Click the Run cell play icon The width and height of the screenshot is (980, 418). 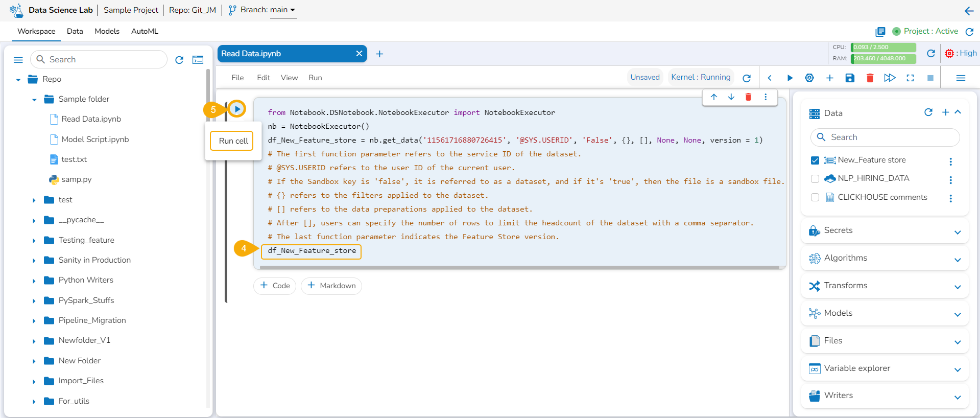coord(237,109)
